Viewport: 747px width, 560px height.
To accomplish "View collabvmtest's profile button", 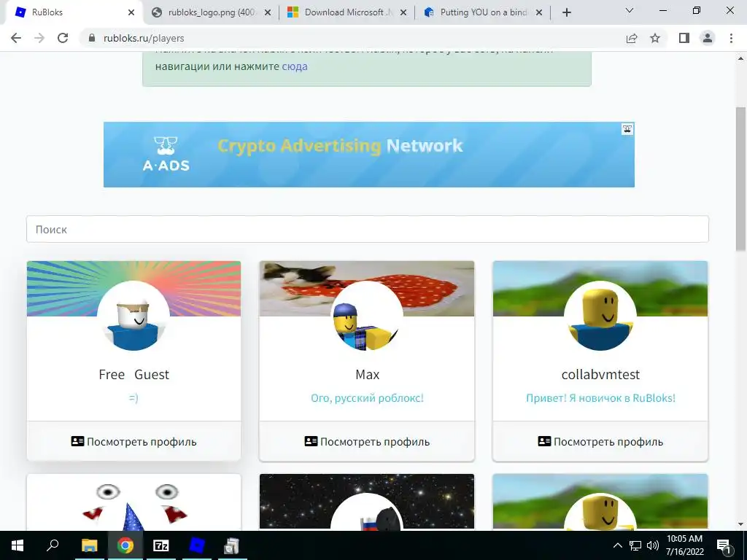I will point(600,441).
